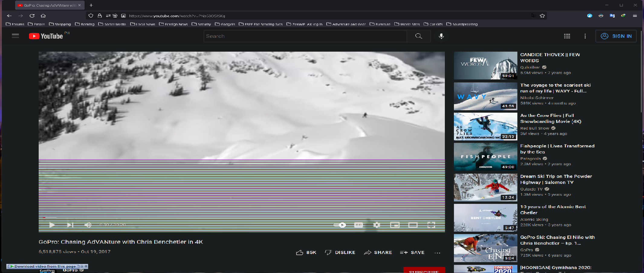This screenshot has height=273, width=644.
Task: Open the Adventure and Gear bookmark folder
Action: pyautogui.click(x=346, y=24)
